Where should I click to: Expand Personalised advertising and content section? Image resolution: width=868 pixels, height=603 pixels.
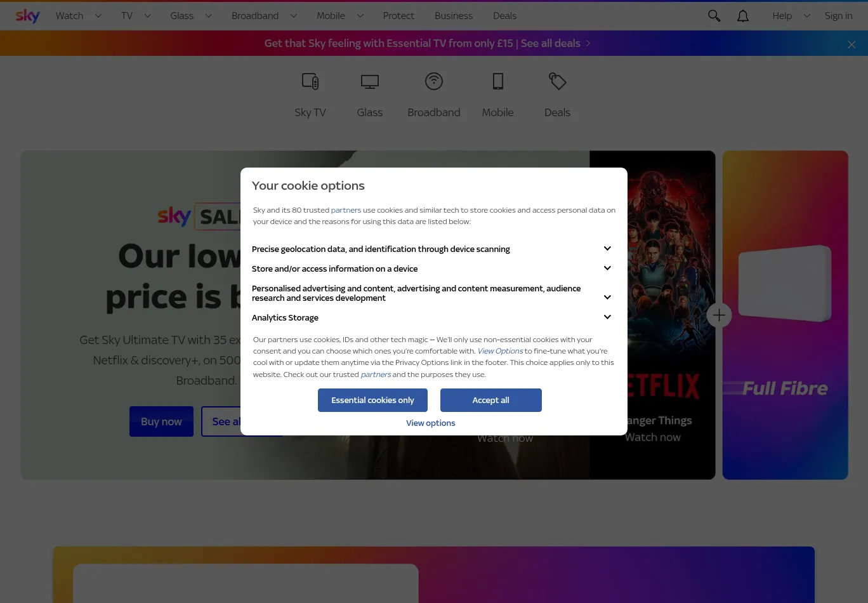pos(607,297)
